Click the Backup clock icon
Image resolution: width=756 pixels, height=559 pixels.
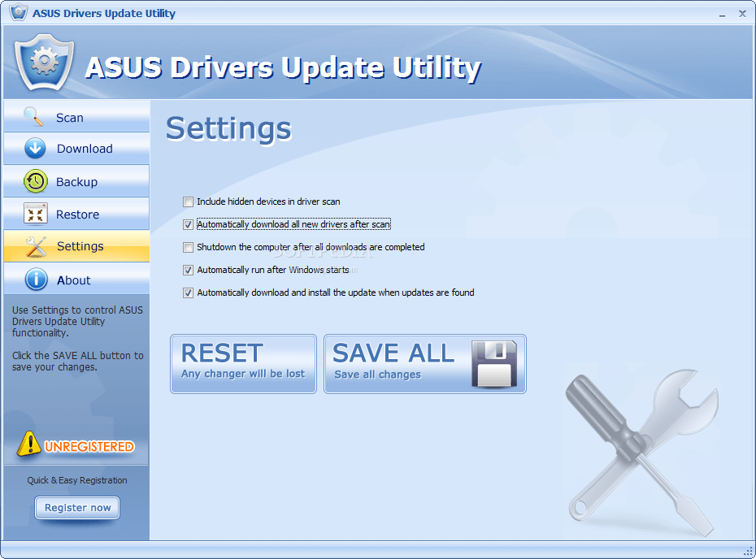[x=34, y=181]
